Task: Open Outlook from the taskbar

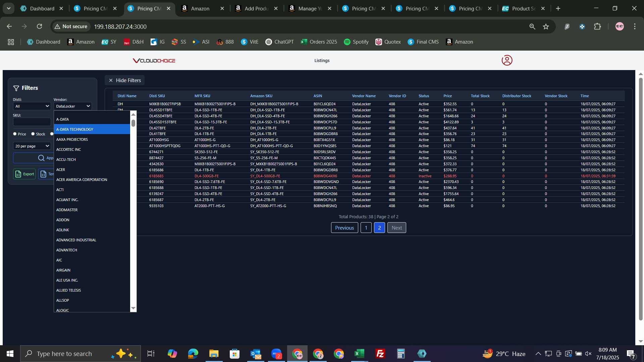Action: coord(256,354)
